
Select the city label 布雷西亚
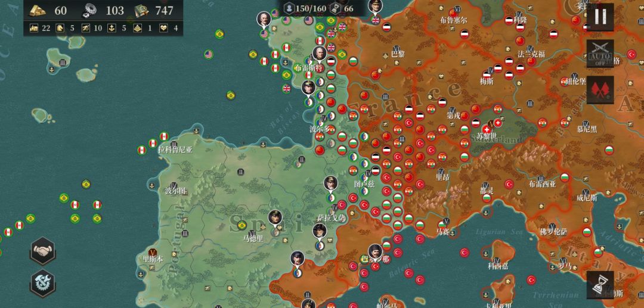pyautogui.click(x=542, y=184)
